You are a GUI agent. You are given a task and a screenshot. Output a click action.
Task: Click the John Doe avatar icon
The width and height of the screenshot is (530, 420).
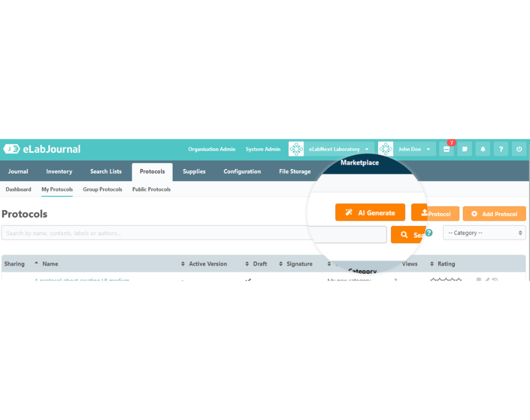(x=386, y=149)
